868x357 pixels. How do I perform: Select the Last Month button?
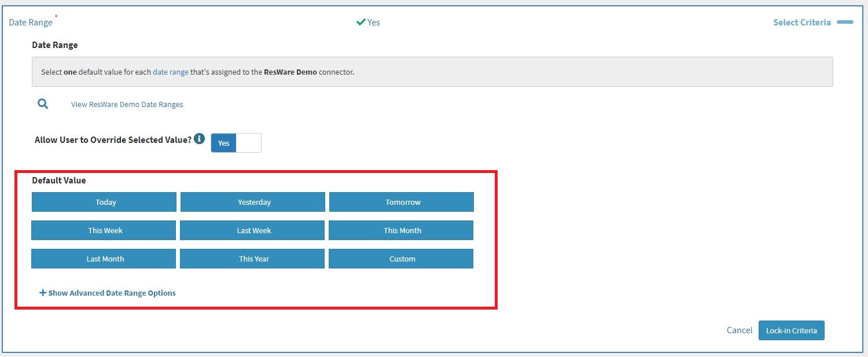click(104, 259)
